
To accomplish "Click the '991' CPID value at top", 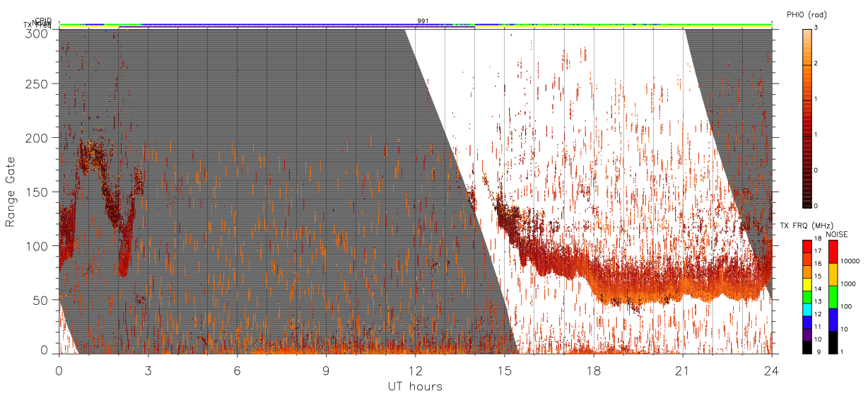I will point(423,21).
